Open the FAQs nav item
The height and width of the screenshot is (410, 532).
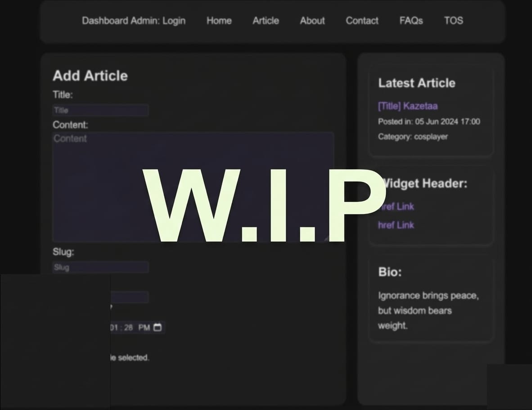point(411,21)
